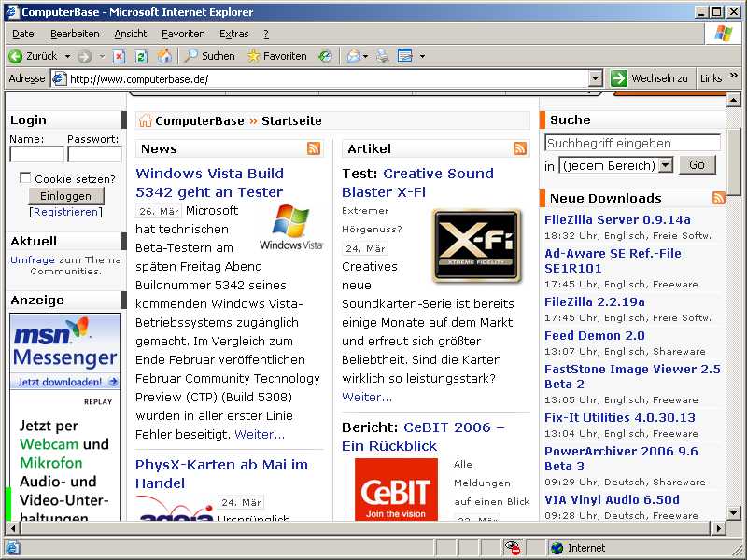The image size is (747, 560).
Task: Open Feed Demon 2.0 download link
Action: tap(595, 335)
